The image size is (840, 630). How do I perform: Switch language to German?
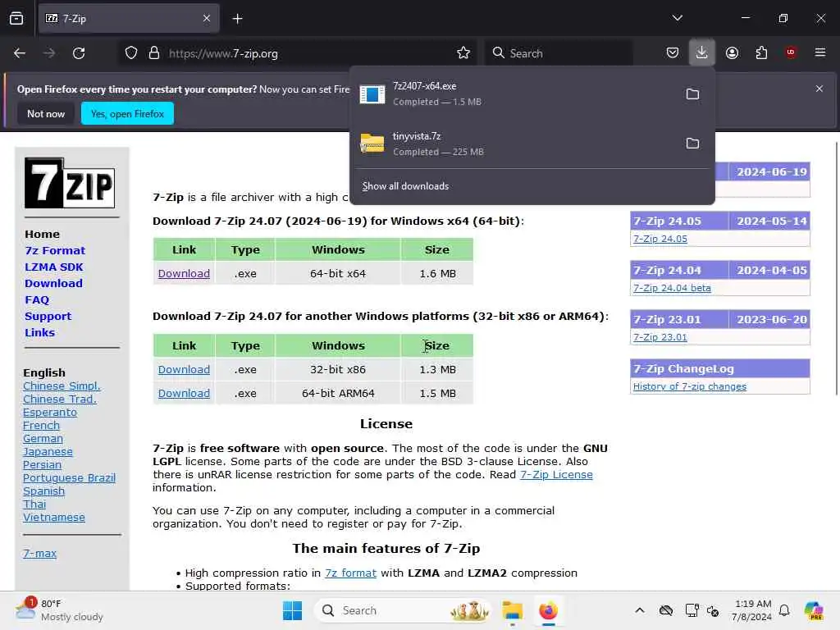tap(43, 439)
